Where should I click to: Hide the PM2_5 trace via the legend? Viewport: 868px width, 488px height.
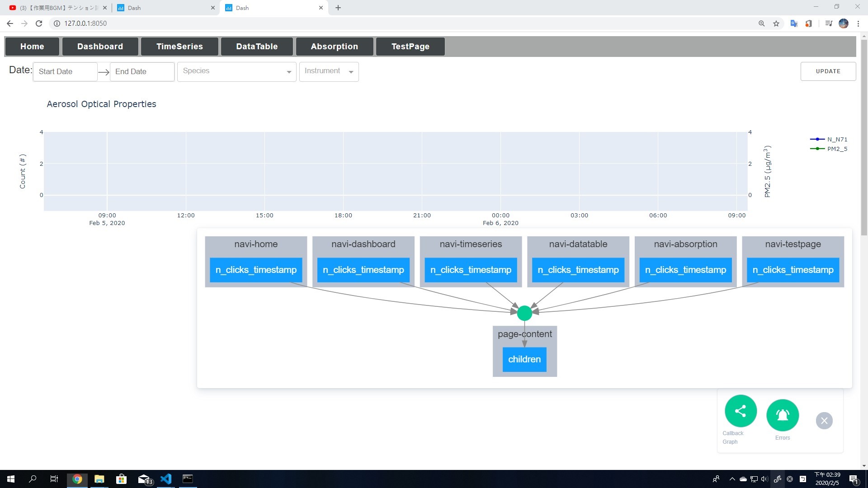pyautogui.click(x=836, y=148)
